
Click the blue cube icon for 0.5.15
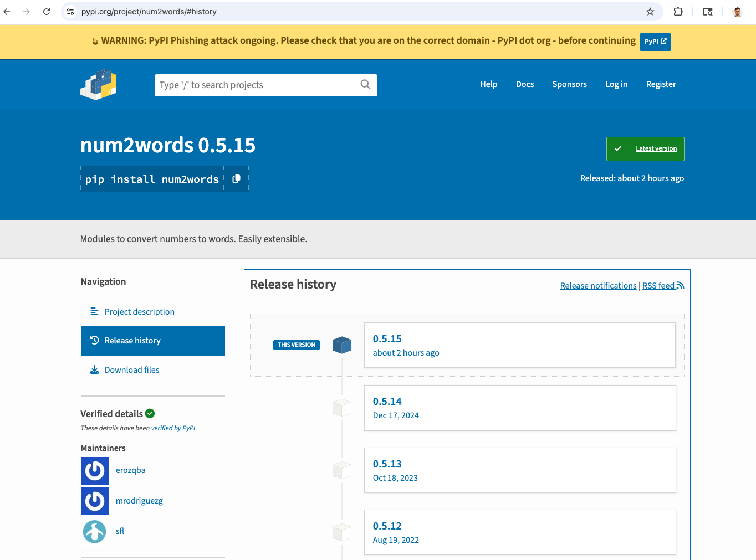click(x=342, y=345)
